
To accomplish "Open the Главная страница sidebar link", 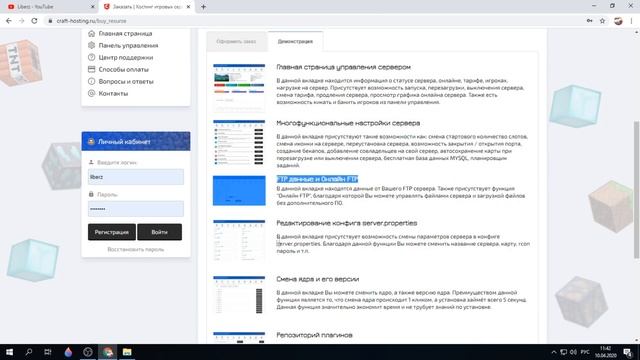I will tap(125, 33).
